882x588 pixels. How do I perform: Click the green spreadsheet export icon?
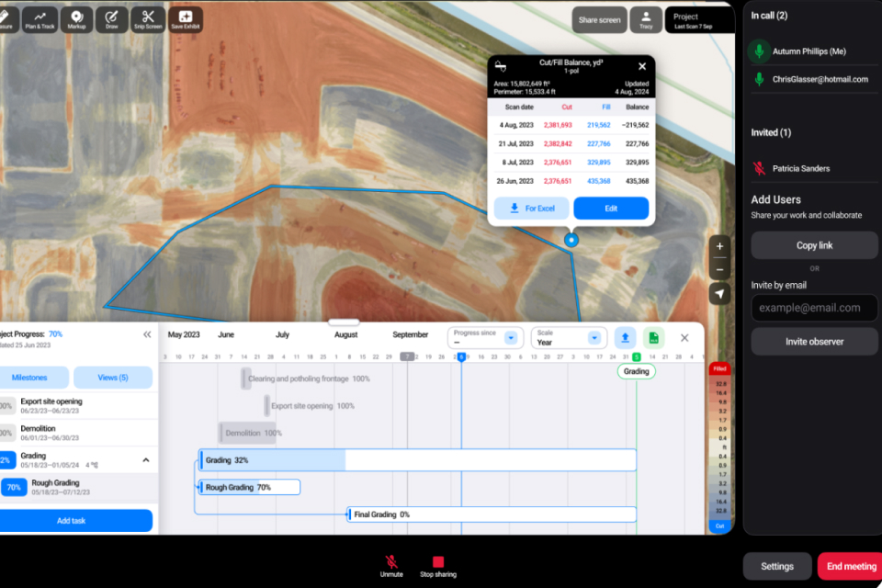pos(653,337)
